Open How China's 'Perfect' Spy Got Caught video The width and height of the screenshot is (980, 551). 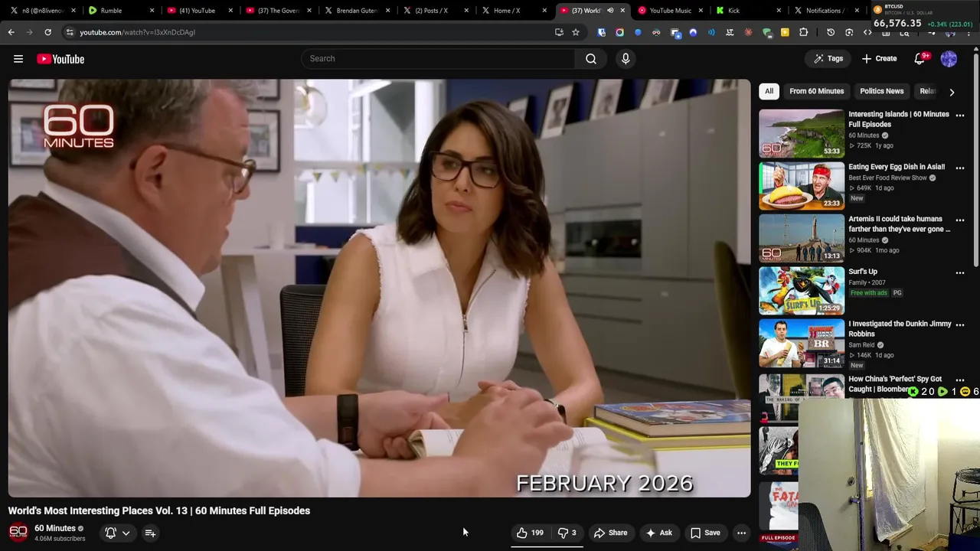(x=895, y=383)
